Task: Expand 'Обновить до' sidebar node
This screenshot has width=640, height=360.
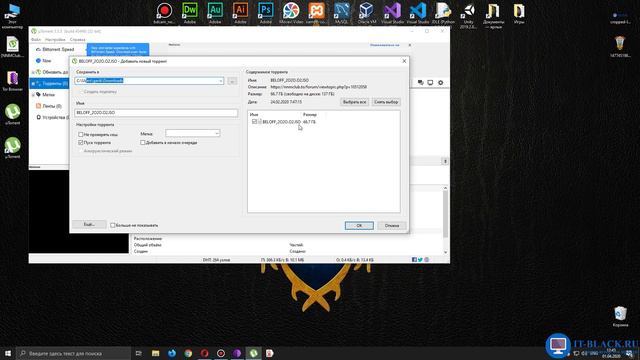Action: click(x=33, y=72)
